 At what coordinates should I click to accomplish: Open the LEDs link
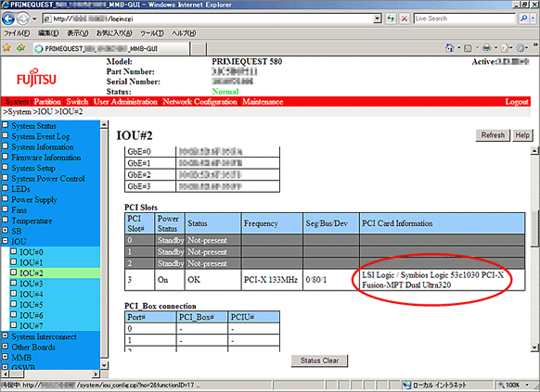20,189
